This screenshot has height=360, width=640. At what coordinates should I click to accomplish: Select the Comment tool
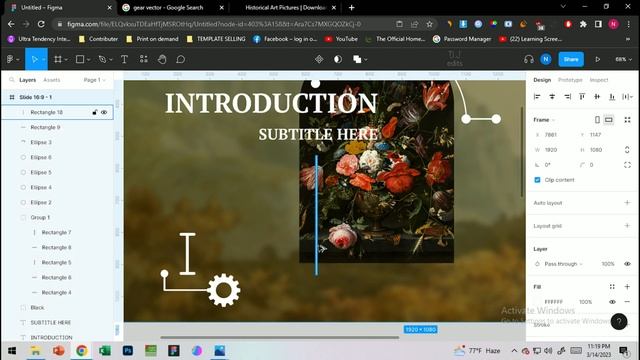click(180, 60)
